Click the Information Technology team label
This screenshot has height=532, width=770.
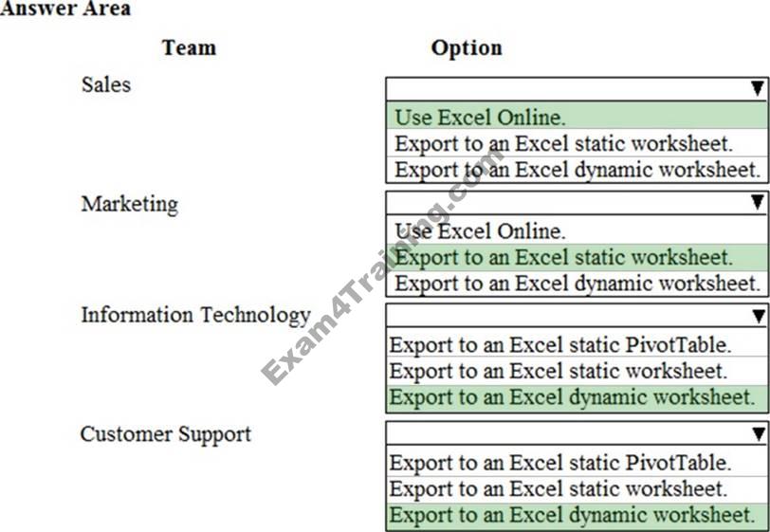195,315
